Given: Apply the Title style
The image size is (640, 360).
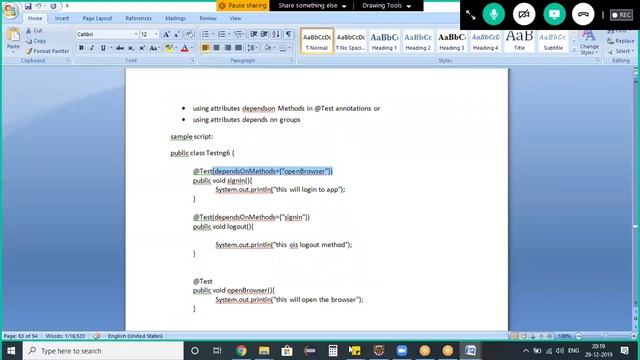Looking at the screenshot, I should click(x=519, y=40).
